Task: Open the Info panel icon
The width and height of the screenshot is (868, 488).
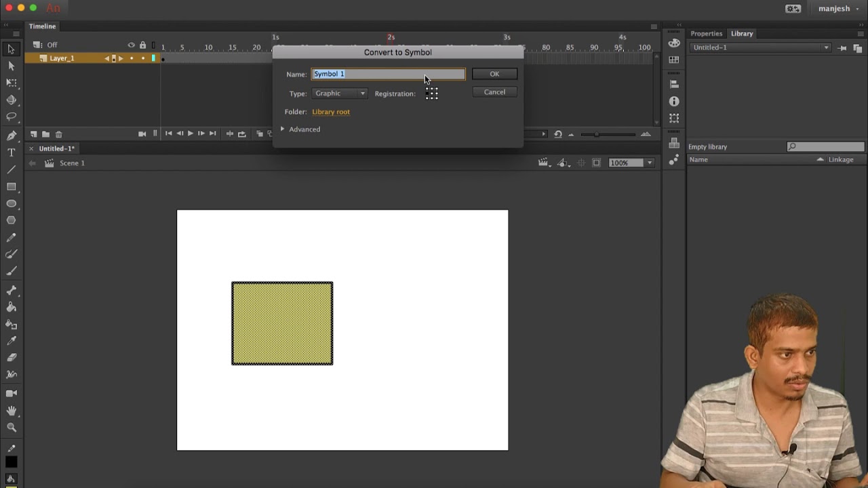Action: click(x=674, y=101)
